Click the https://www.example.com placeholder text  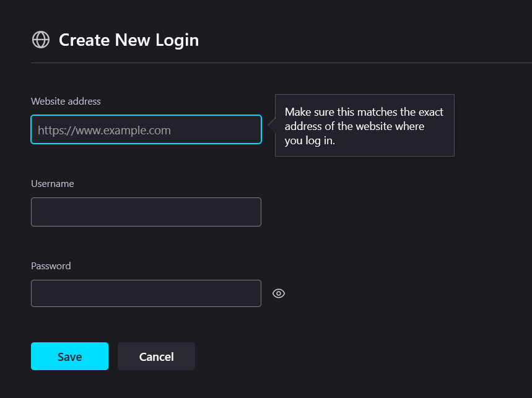[x=104, y=130]
